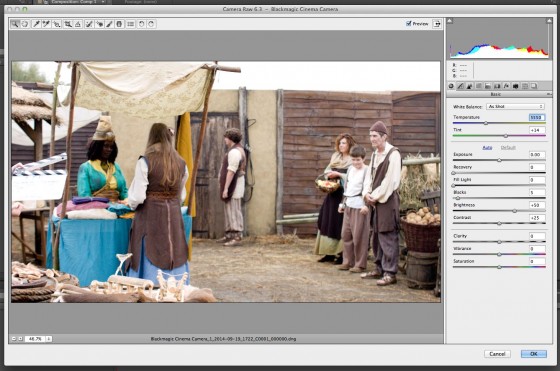The width and height of the screenshot is (560, 371).
Task: Click the Exposure slider handle
Action: coord(499,160)
